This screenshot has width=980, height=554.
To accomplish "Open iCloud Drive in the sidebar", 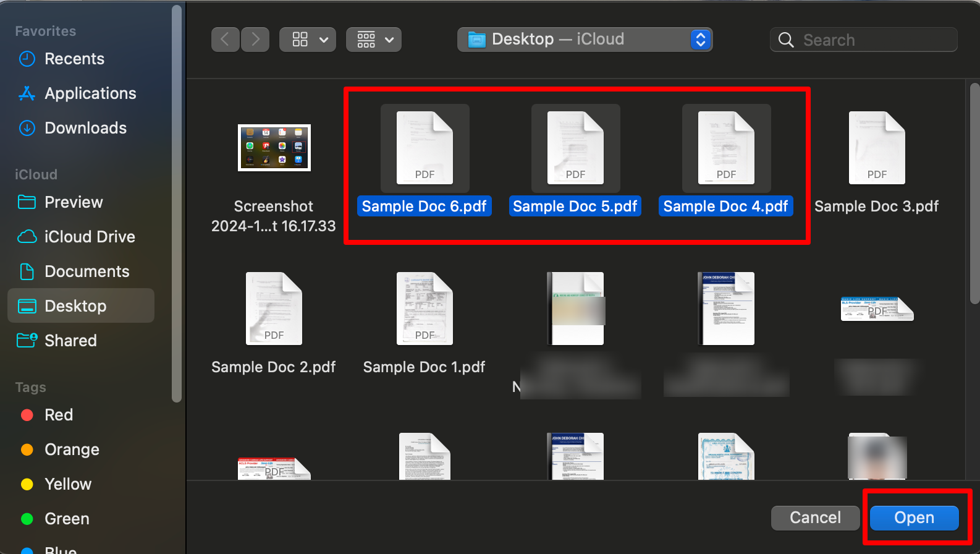I will click(81, 237).
